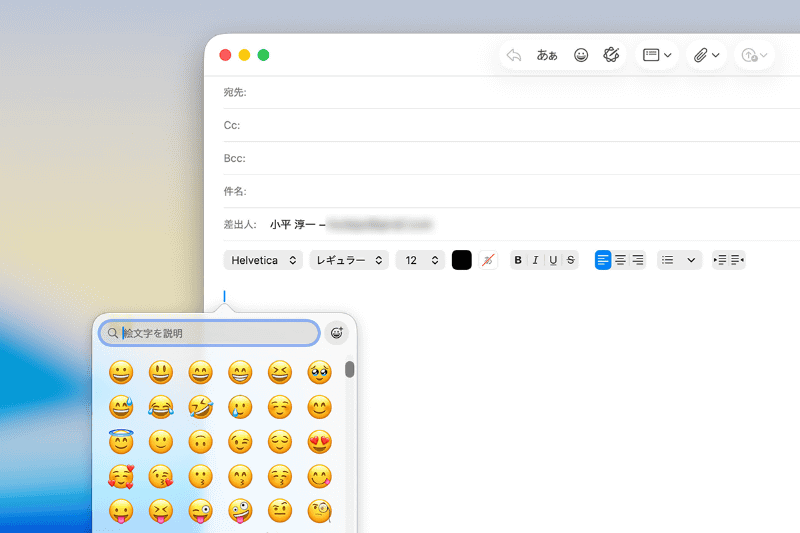Toggle strikethrough formatting

[571, 260]
